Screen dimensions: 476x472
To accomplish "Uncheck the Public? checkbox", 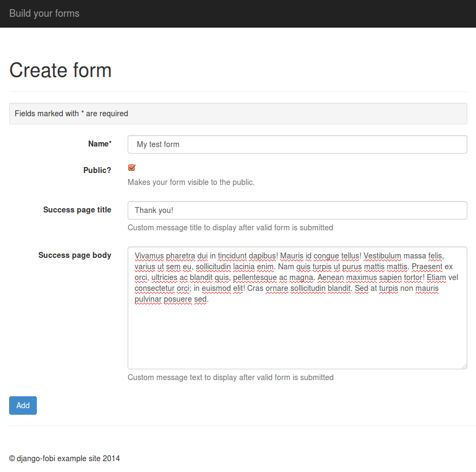I will (x=131, y=168).
